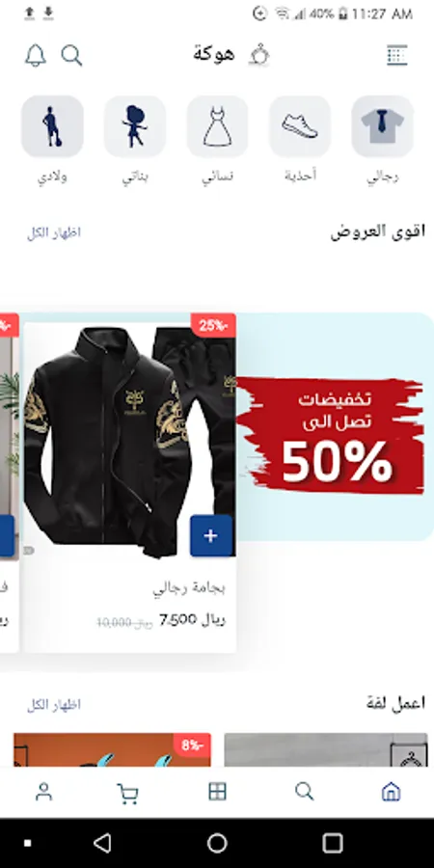
Task: Open the notifications bell icon
Action: pyautogui.click(x=36, y=55)
